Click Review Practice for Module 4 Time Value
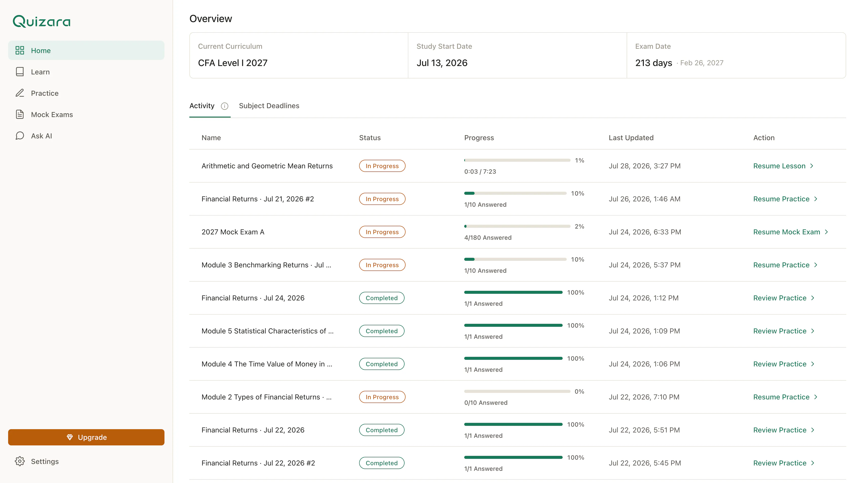Screen dimensions: 868x483 point(784,364)
